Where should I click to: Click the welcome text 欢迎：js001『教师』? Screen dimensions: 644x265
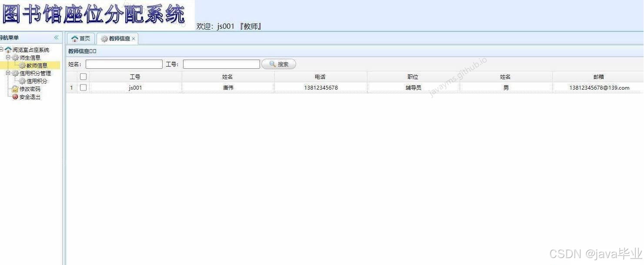tap(229, 26)
